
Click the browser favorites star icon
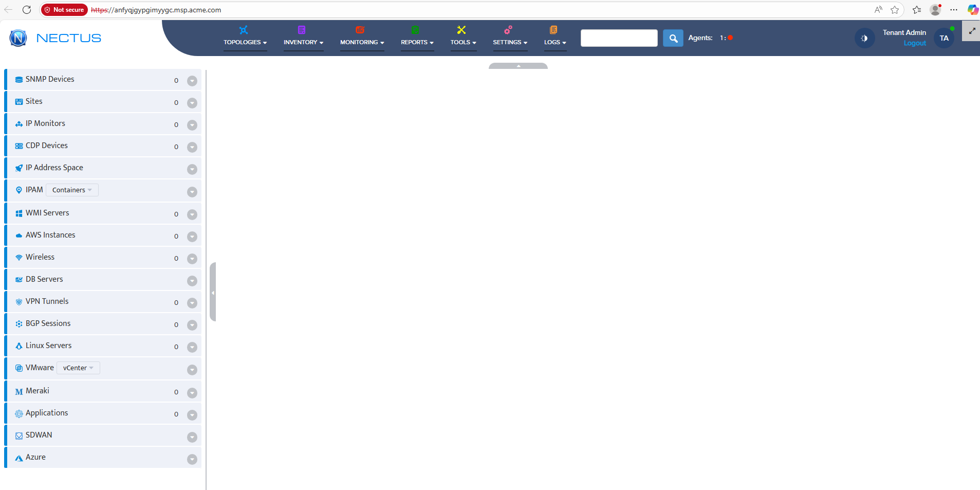click(x=895, y=10)
